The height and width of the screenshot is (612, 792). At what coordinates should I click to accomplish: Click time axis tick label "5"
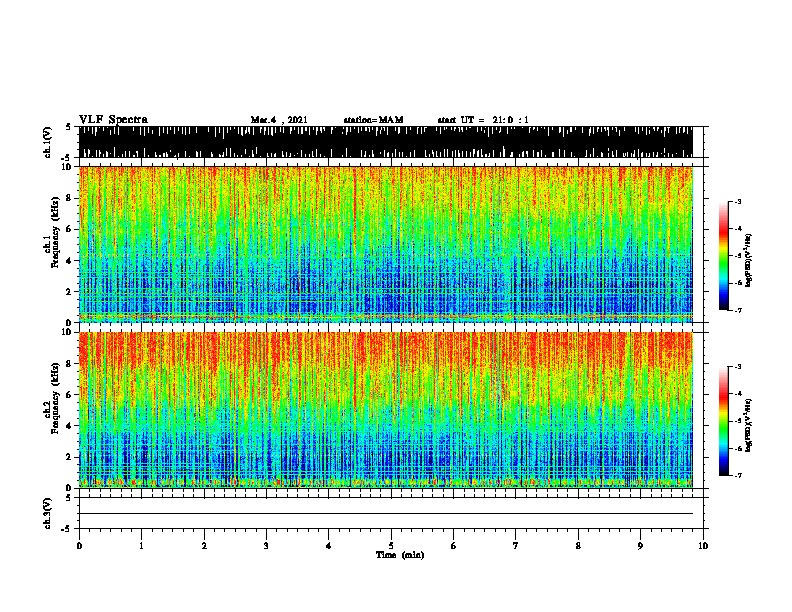(x=391, y=546)
